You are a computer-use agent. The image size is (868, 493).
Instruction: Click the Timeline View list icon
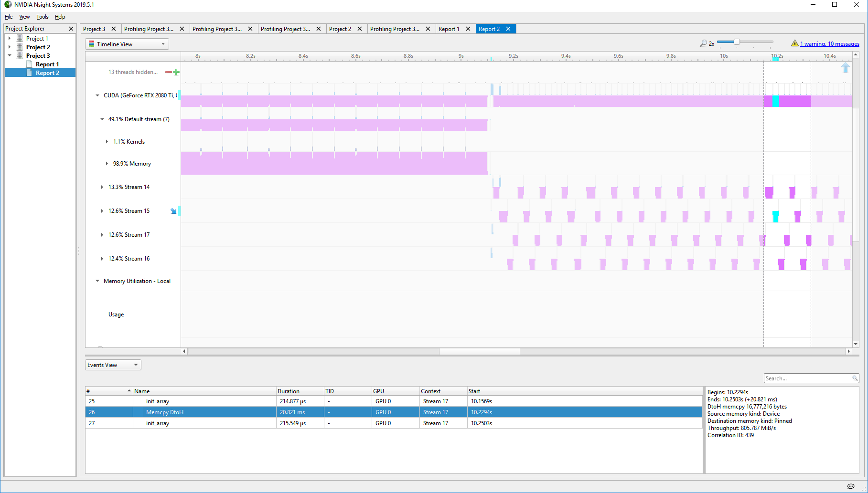point(92,44)
